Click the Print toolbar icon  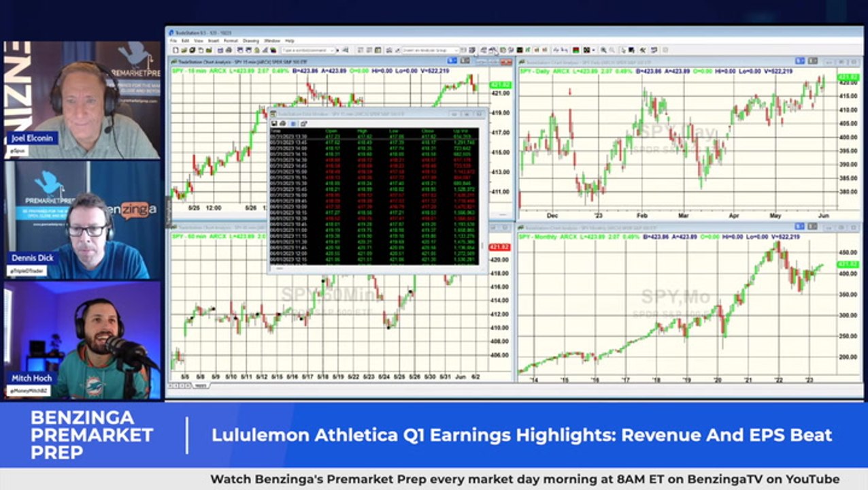point(229,50)
